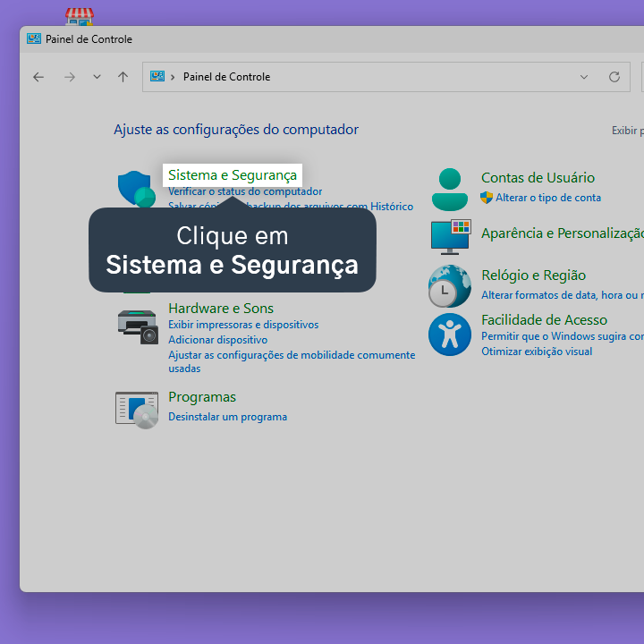The image size is (644, 644).
Task: Expand the address bar breadcrumb chevron
Action: click(173, 77)
